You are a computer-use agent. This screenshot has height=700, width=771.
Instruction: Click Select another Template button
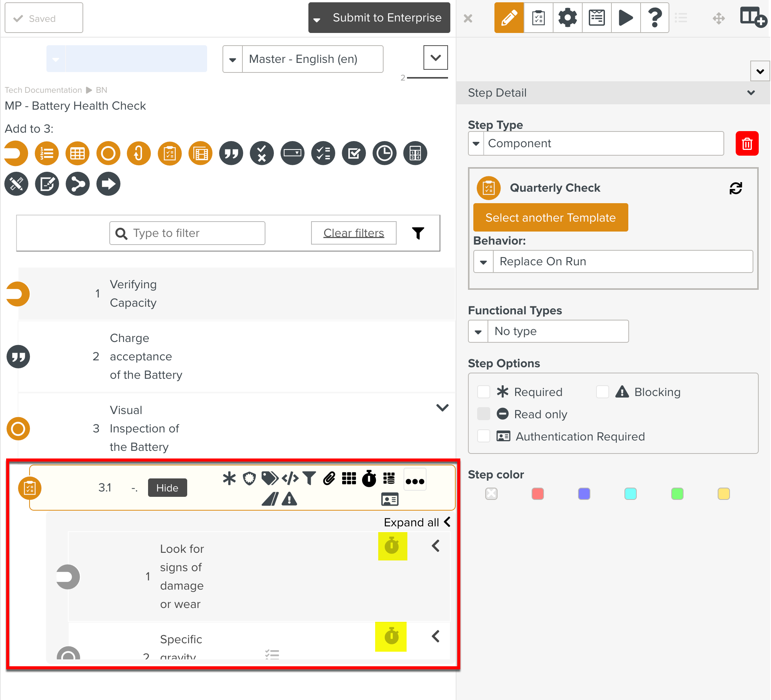coord(550,218)
